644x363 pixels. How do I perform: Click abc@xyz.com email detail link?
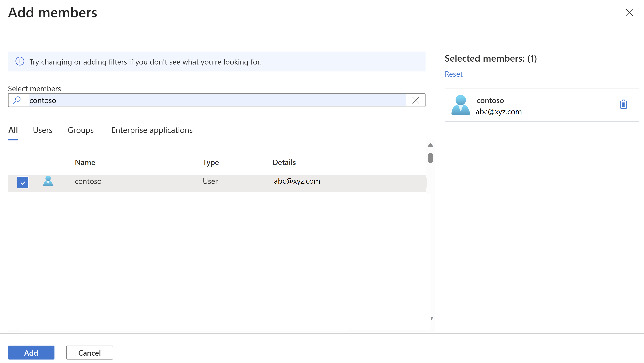(x=296, y=181)
